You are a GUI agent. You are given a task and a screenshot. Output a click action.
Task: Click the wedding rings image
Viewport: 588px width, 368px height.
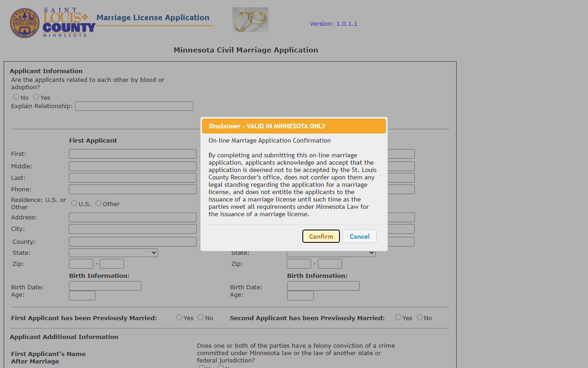250,20
